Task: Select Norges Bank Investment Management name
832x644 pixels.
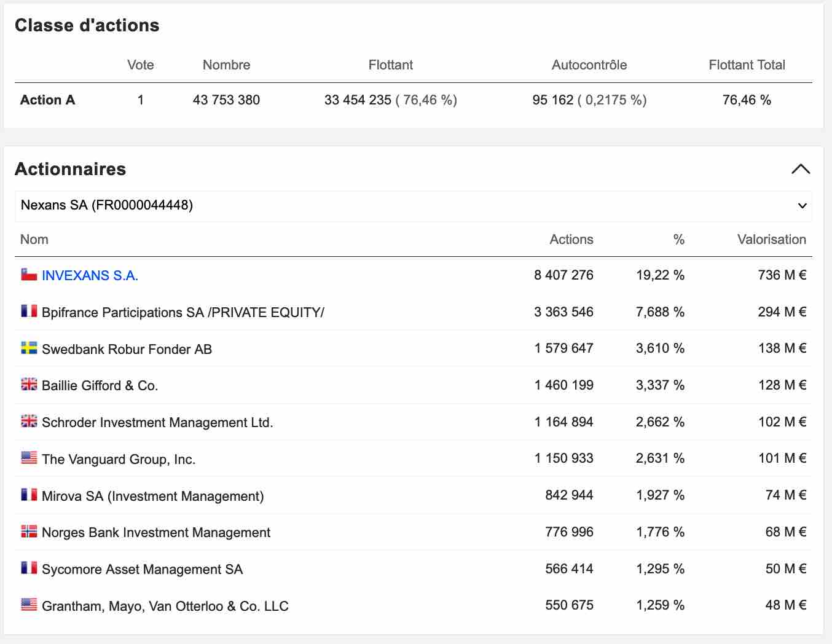Action: point(156,532)
